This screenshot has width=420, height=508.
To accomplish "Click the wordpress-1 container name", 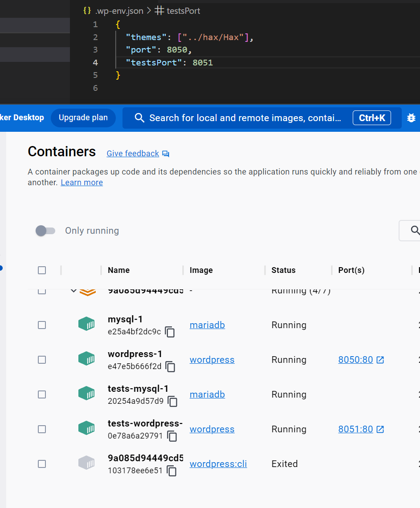I will [135, 354].
